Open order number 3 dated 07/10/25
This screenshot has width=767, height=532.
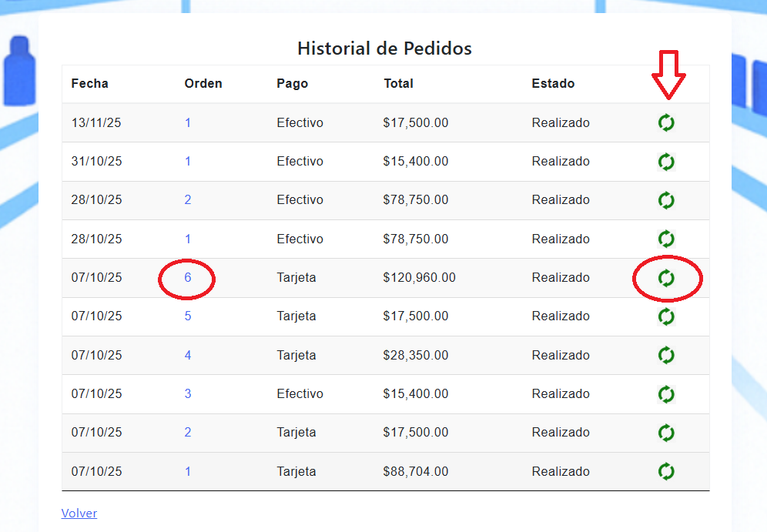[188, 394]
